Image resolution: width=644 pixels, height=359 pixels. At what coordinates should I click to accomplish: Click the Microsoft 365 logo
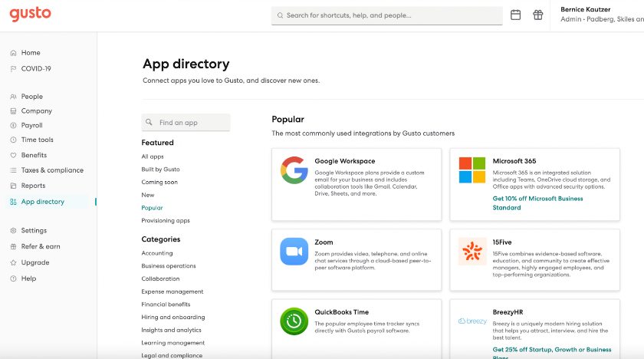pyautogui.click(x=472, y=170)
